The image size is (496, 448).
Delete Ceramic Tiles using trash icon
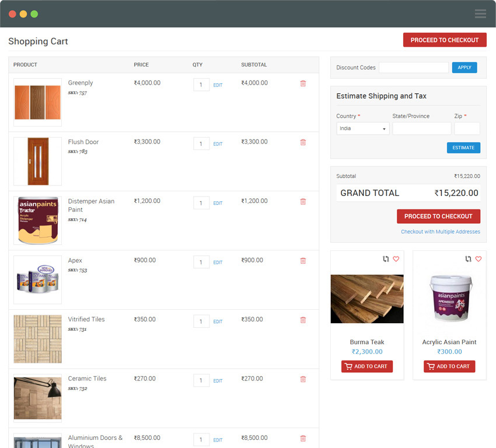303,379
